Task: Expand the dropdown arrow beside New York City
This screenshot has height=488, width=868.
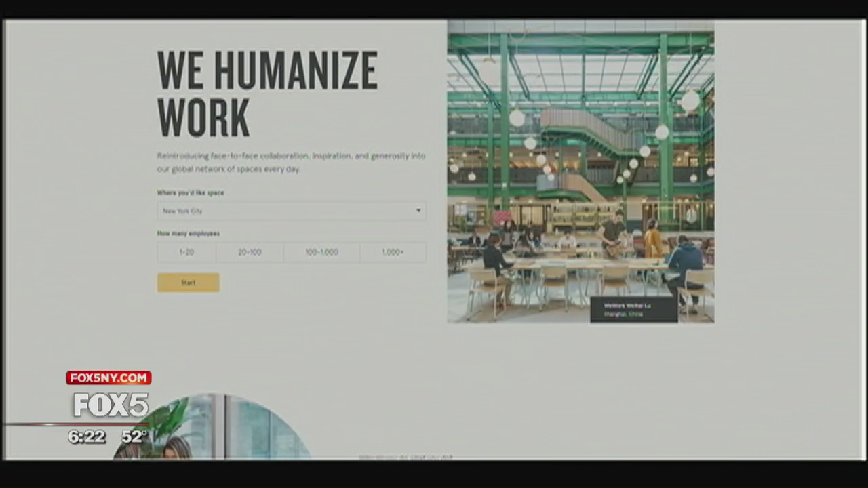Action: [x=418, y=211]
